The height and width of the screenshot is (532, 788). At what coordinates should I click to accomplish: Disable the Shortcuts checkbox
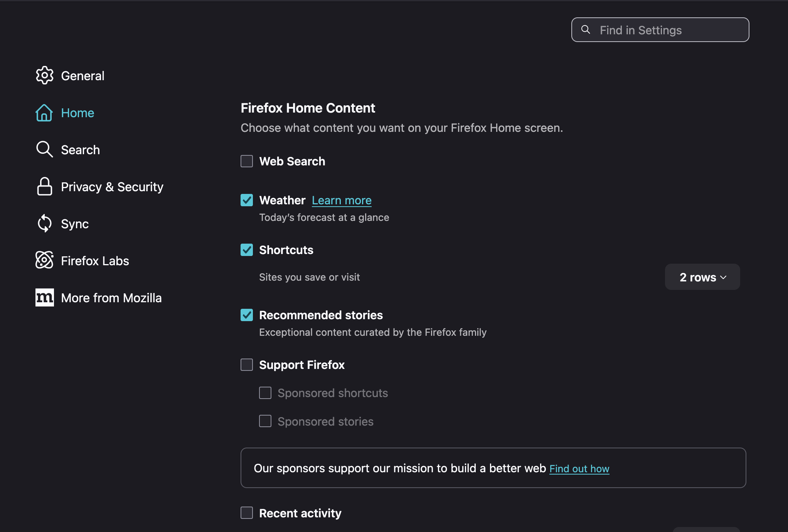[247, 250]
